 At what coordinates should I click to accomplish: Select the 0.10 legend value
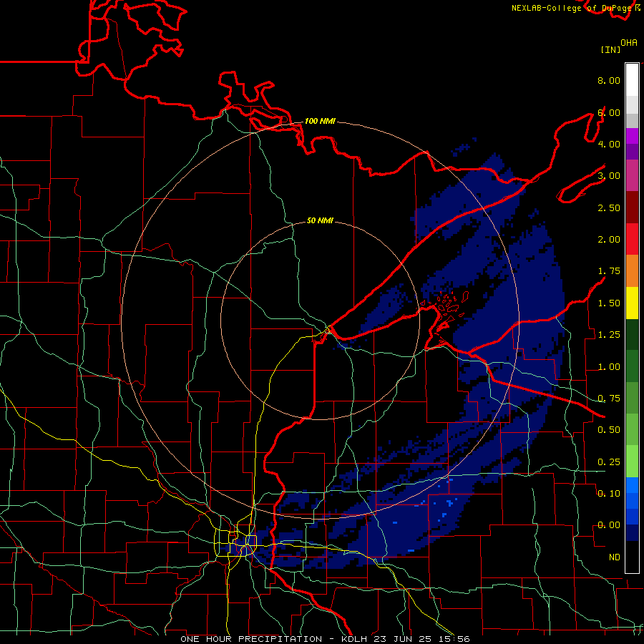click(x=609, y=494)
